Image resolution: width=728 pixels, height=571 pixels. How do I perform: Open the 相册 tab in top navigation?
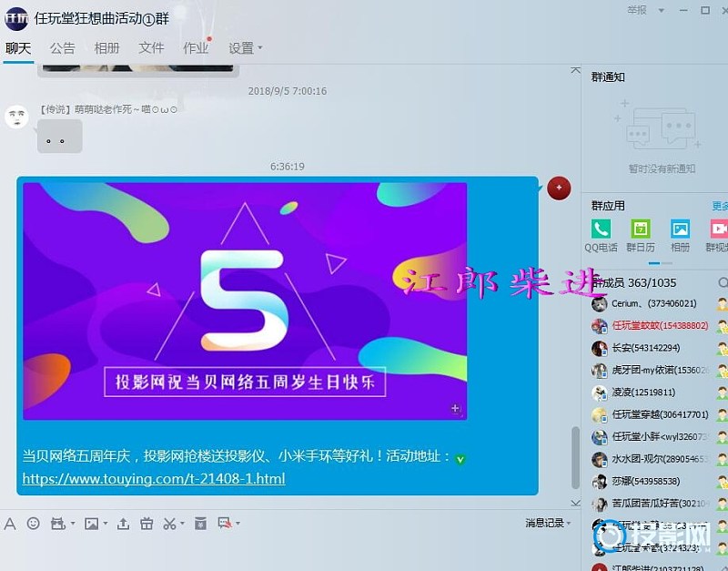(x=106, y=48)
